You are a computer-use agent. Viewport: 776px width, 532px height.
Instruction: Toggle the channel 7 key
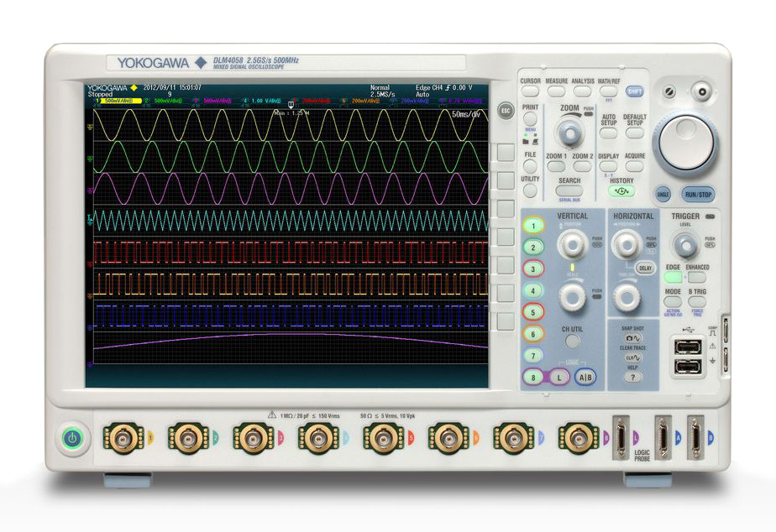point(533,356)
